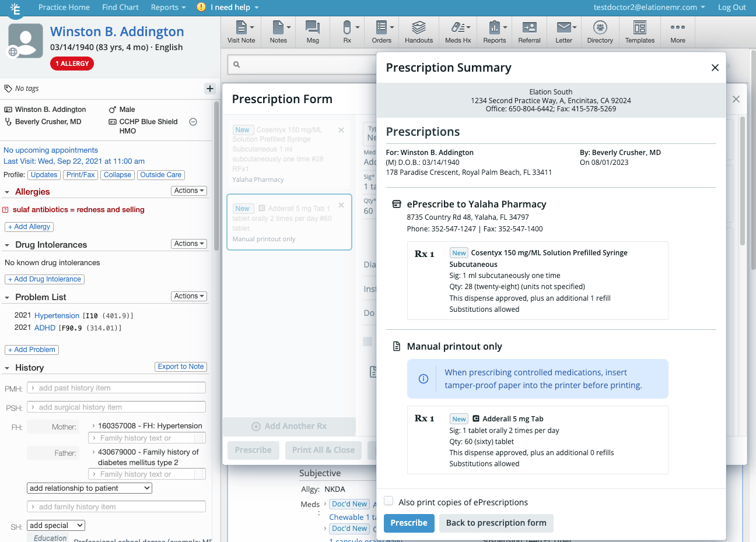The image size is (756, 542).
Task: Open Last Visit Sep 22, 2021 link
Action: (74, 161)
